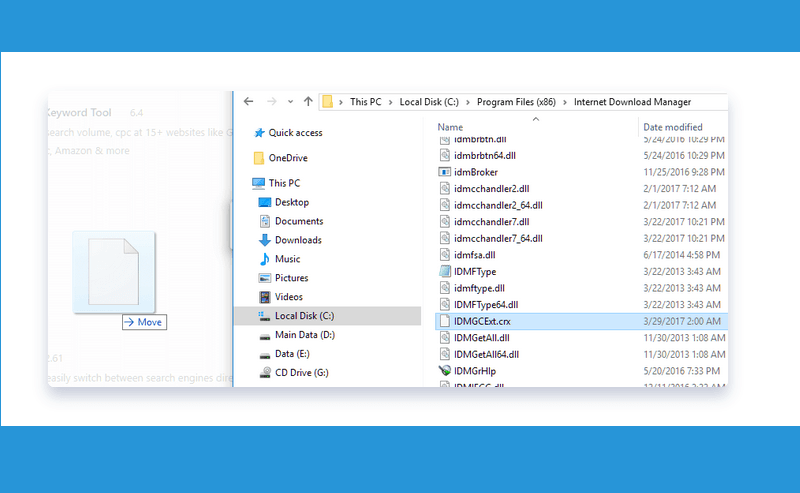Go back with the back arrow
The image size is (800, 493).
[248, 102]
